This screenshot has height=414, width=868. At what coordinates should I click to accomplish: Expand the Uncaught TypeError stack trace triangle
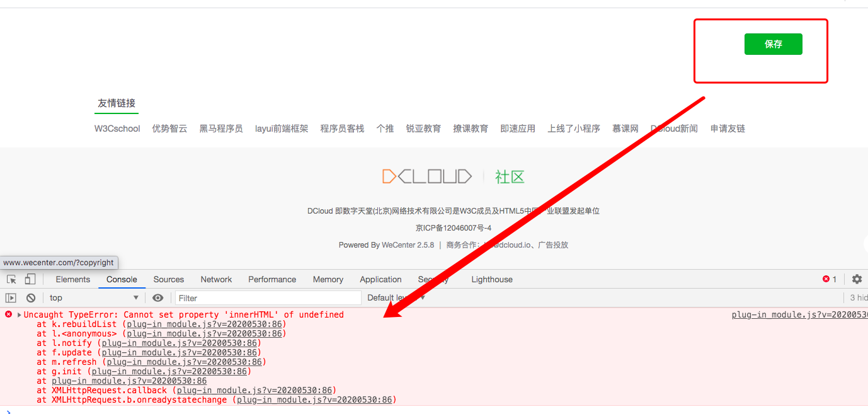pyautogui.click(x=20, y=314)
